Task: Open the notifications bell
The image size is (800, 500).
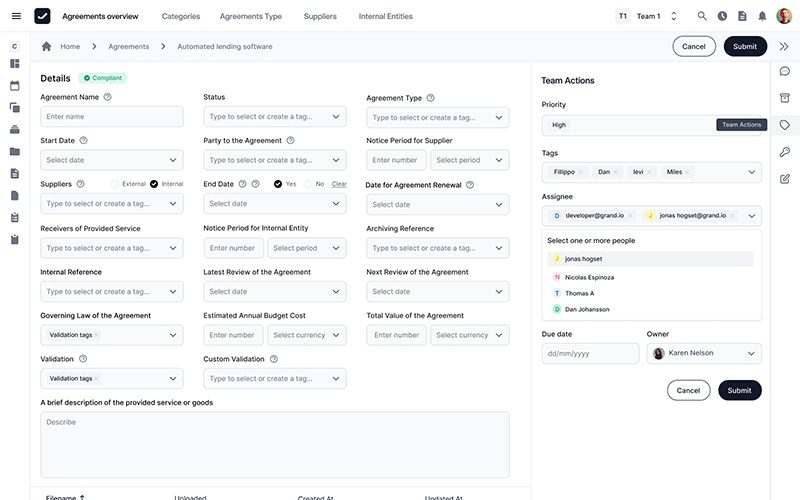Action: click(762, 16)
